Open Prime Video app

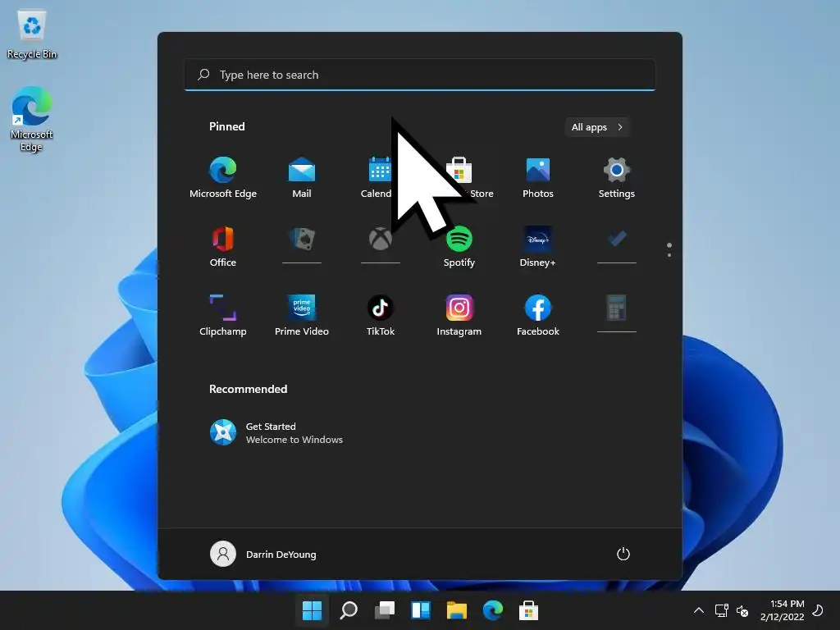click(302, 316)
